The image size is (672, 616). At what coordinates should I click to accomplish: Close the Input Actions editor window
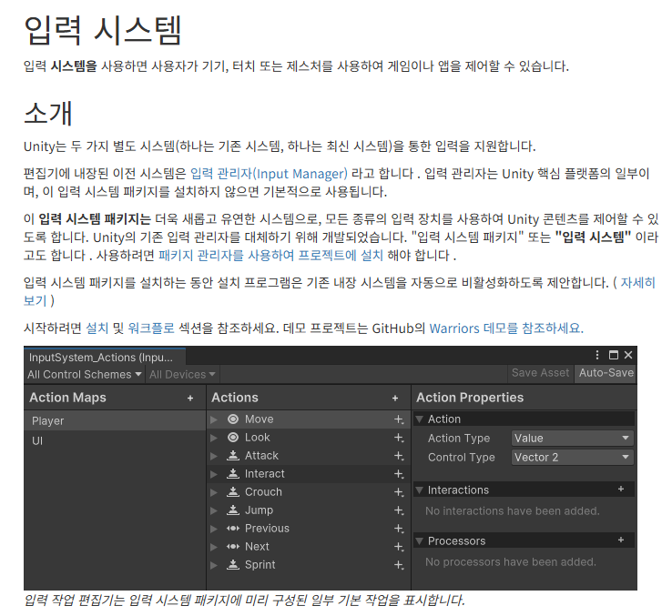(628, 355)
